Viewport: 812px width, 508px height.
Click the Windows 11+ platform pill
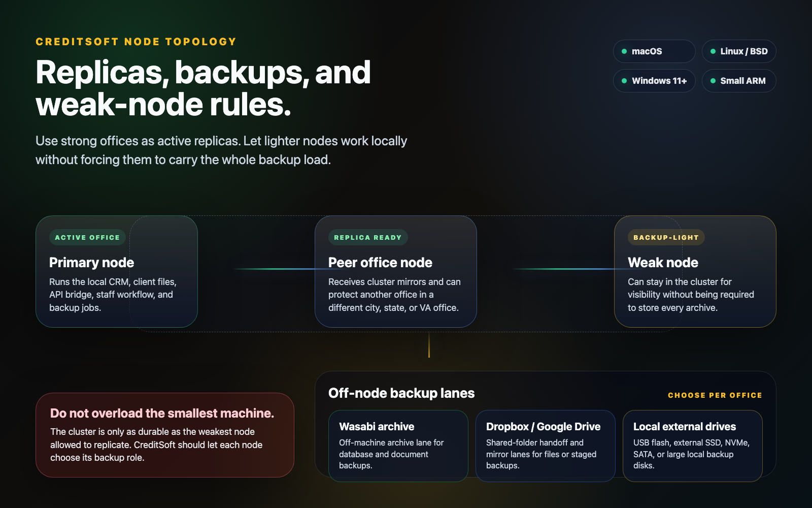[x=654, y=81]
